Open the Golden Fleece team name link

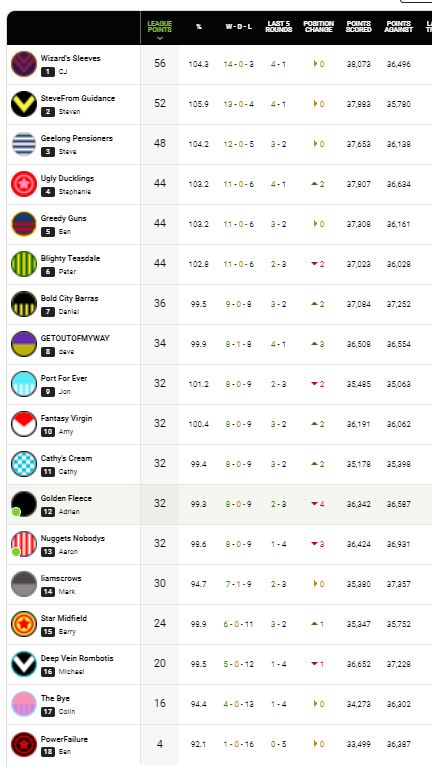coord(66,498)
